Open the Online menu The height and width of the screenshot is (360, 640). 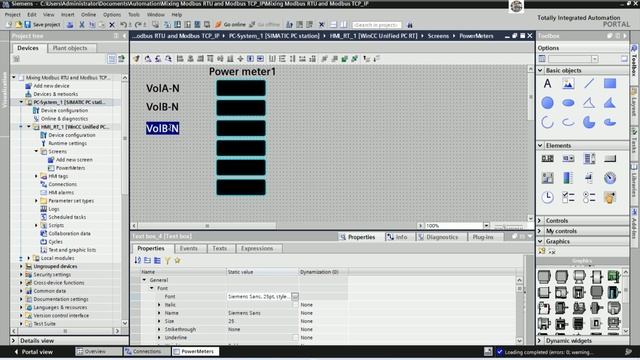click(x=88, y=14)
